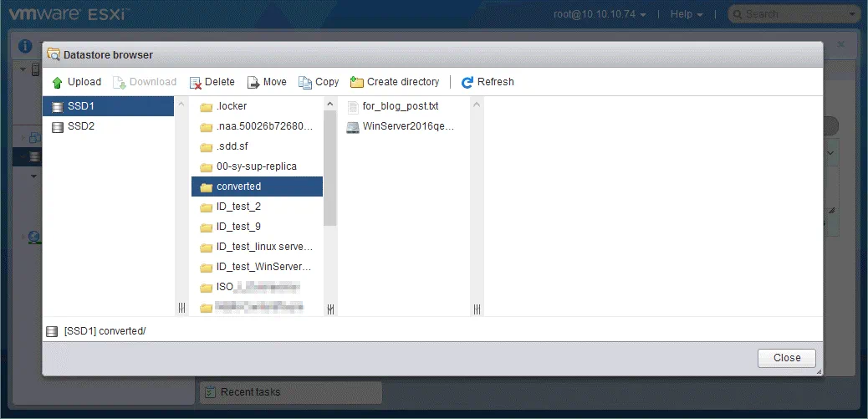The height and width of the screenshot is (419, 868).
Task: Select the 00-sy-sup-replica folder
Action: point(256,166)
